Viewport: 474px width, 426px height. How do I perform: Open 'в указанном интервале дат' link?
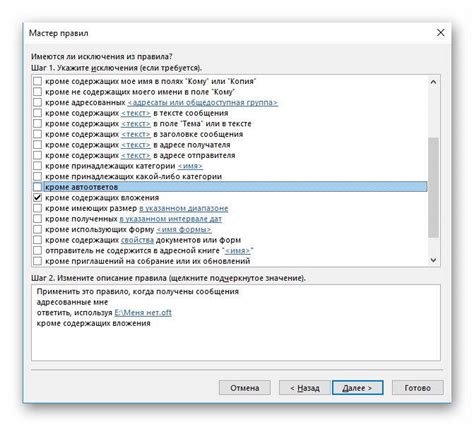point(171,219)
